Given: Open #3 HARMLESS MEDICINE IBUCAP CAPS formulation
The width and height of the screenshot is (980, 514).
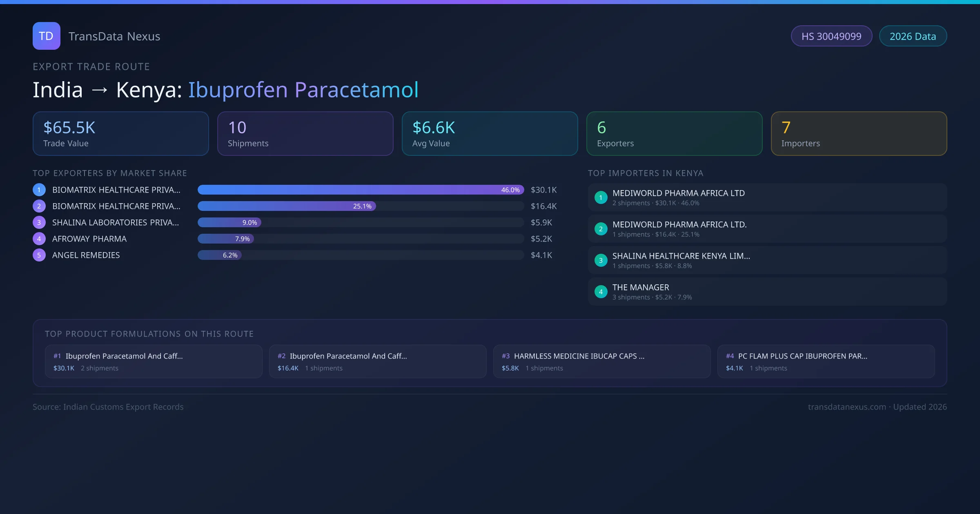Looking at the screenshot, I should [x=601, y=361].
